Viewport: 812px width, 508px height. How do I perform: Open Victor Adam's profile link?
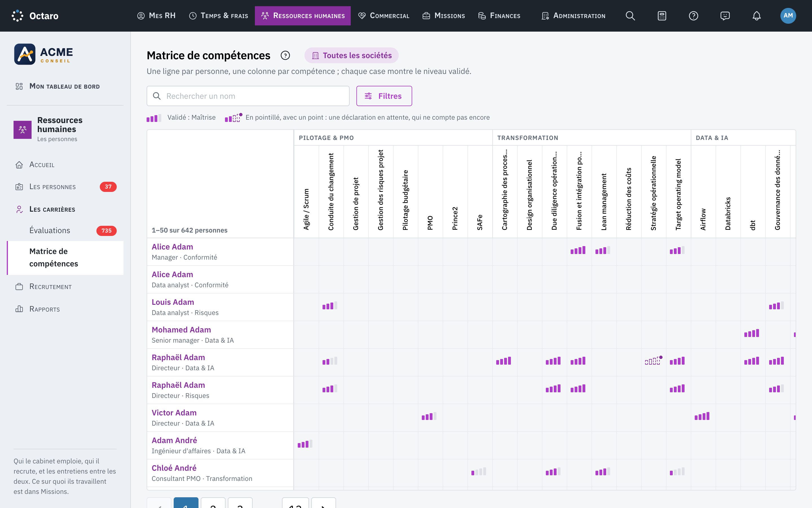click(174, 413)
